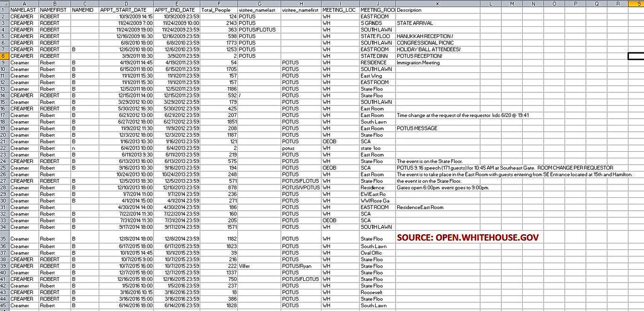Select column F header
Screen dimensions: 644x311
(x=218, y=3)
